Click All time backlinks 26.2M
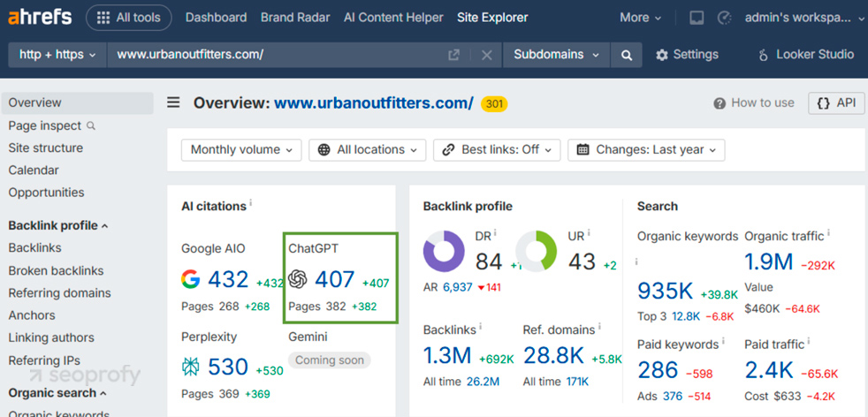This screenshot has height=417, width=868. coord(483,382)
